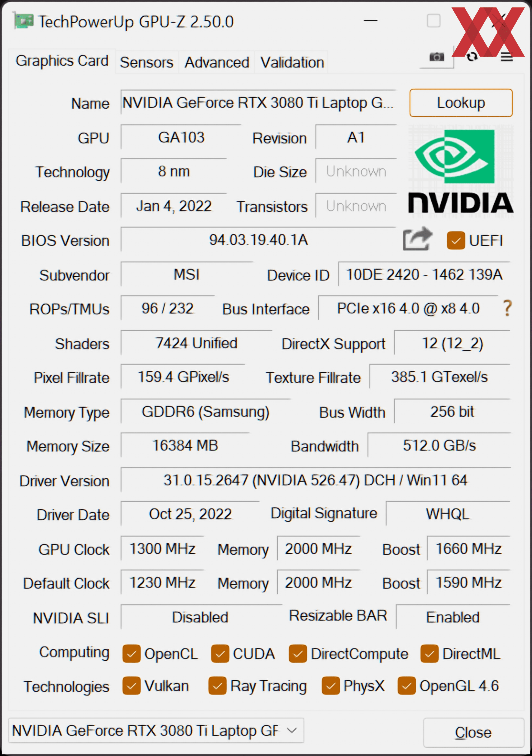Open the Advanced tab
Viewport: 532px width, 756px height.
pos(217,62)
